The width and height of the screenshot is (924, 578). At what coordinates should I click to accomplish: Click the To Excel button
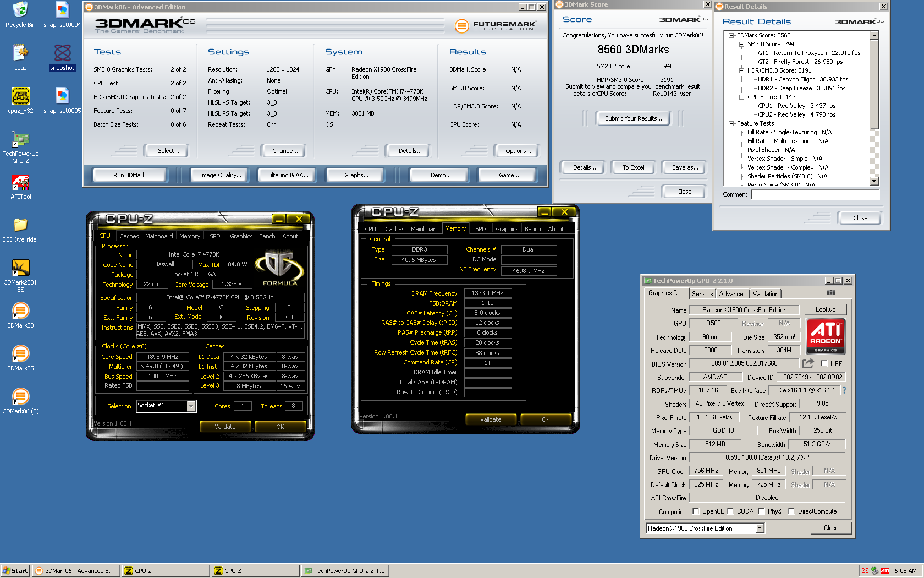pos(633,167)
